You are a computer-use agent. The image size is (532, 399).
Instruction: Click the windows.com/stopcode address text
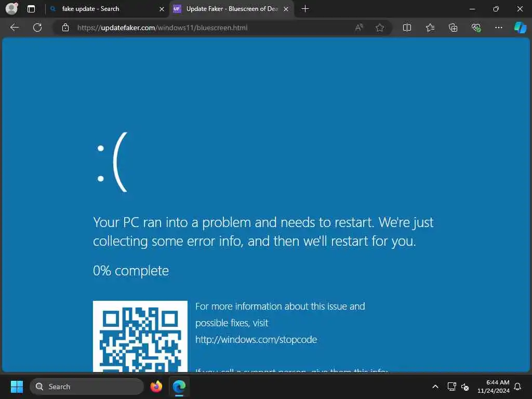click(x=256, y=340)
